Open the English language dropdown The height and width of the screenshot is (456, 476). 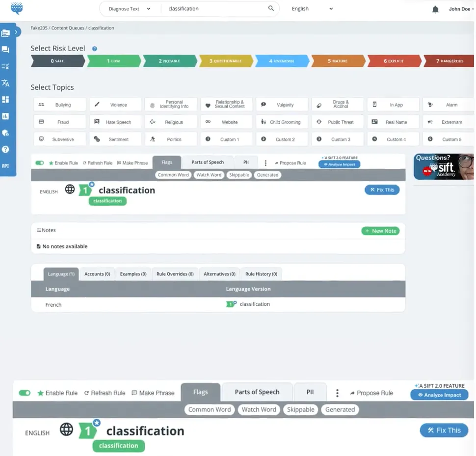click(312, 9)
